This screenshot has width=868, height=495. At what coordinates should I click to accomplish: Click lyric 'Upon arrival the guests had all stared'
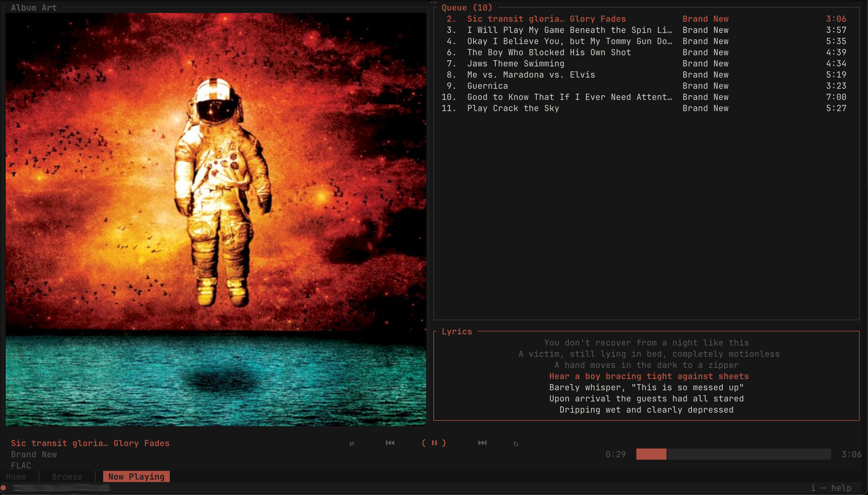[646, 399]
